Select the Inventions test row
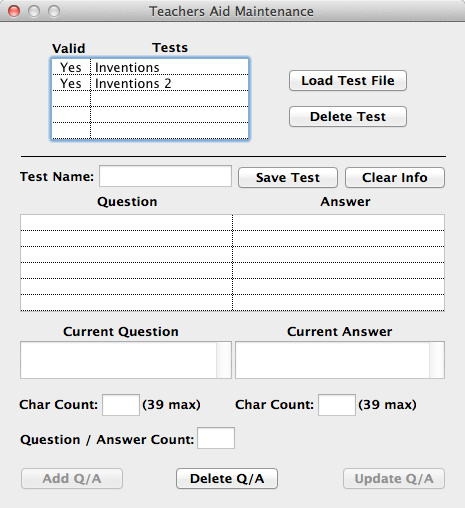 tap(150, 67)
